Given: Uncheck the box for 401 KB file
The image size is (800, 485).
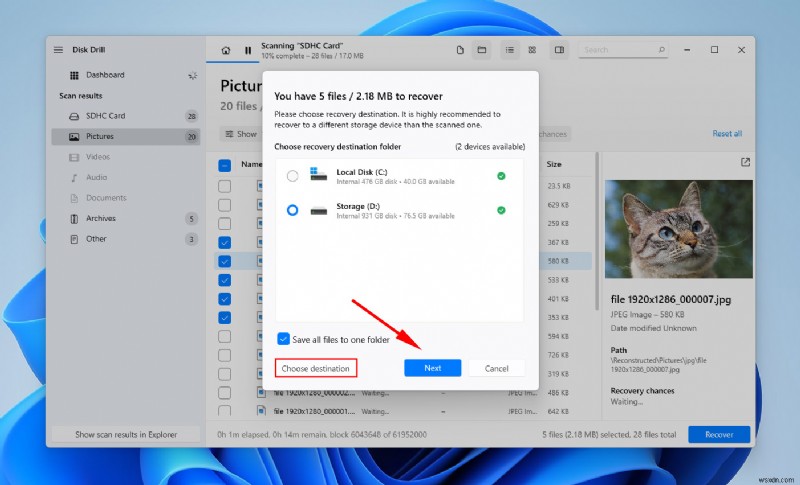Looking at the screenshot, I should [224, 299].
